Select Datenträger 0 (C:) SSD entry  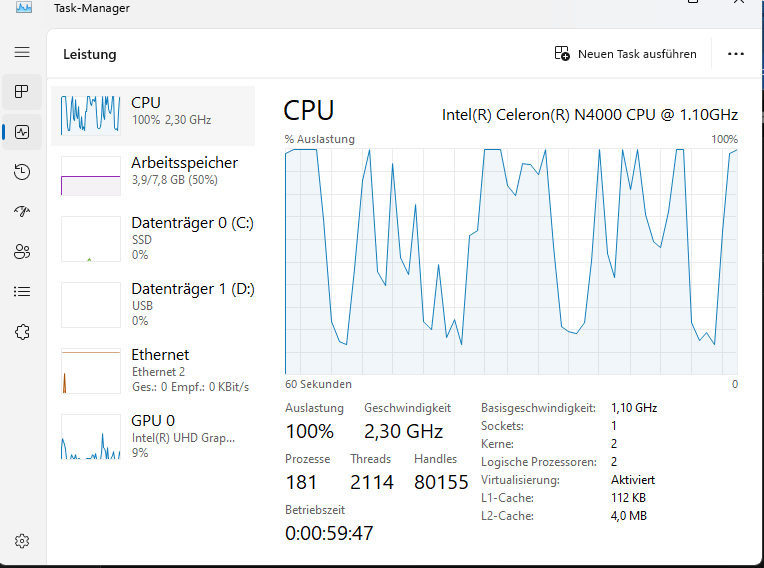coord(153,238)
